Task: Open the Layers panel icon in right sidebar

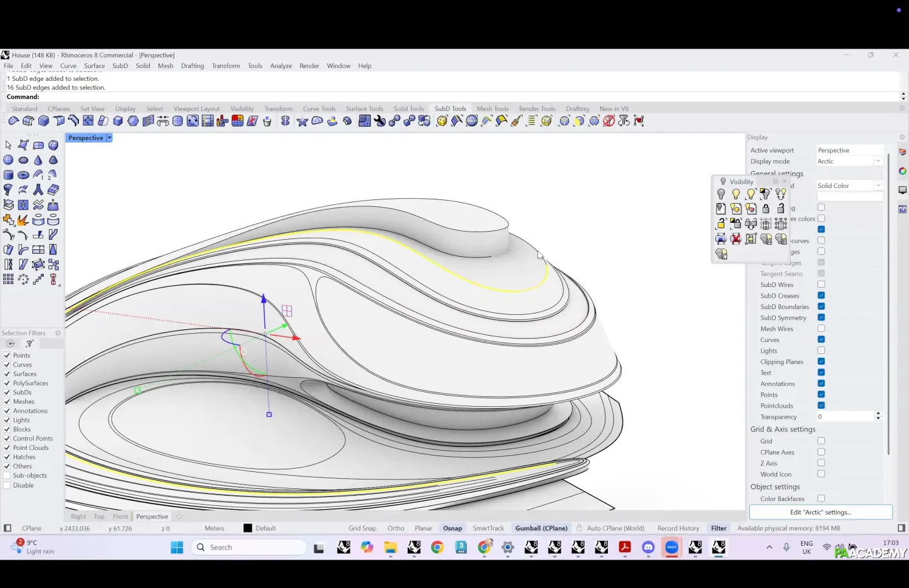Action: coord(902,152)
